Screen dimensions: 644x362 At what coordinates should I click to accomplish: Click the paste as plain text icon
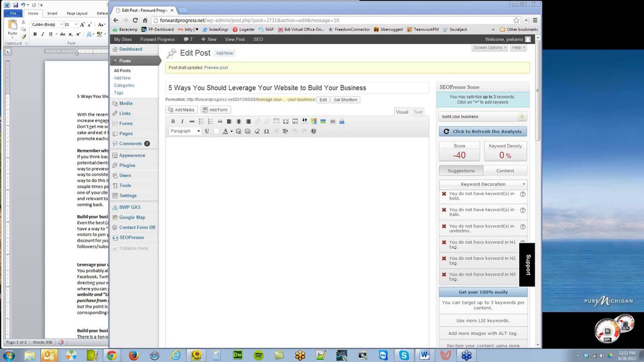pos(239,131)
